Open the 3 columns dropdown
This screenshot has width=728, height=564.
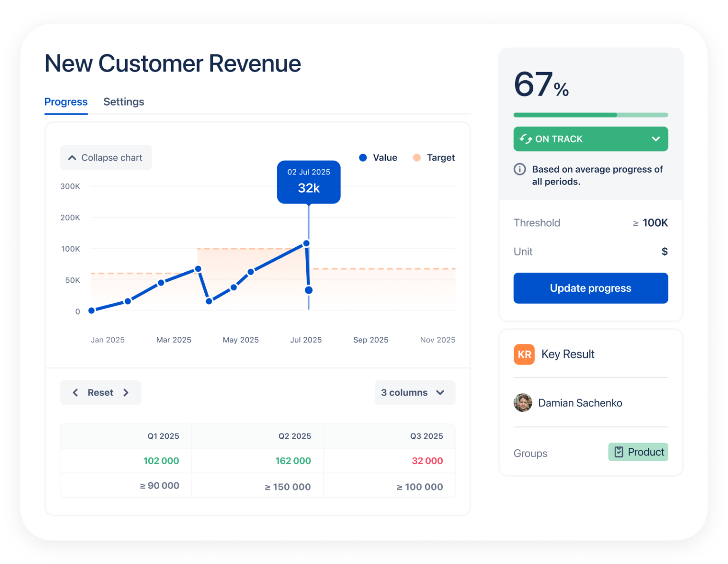pos(415,393)
